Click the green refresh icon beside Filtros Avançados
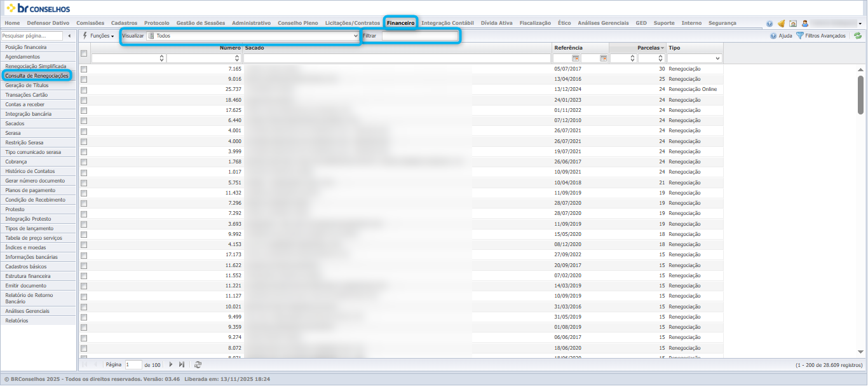Screen dimensions: 868x386 858,36
